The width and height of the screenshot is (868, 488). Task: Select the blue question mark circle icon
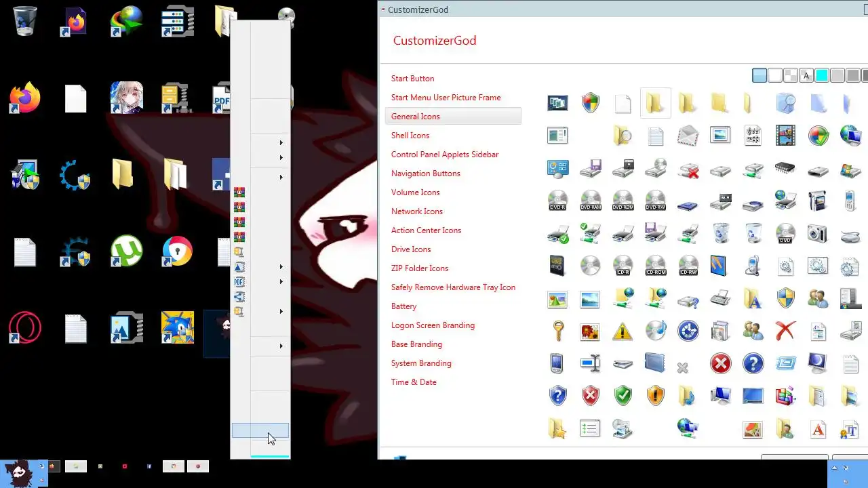click(x=753, y=363)
